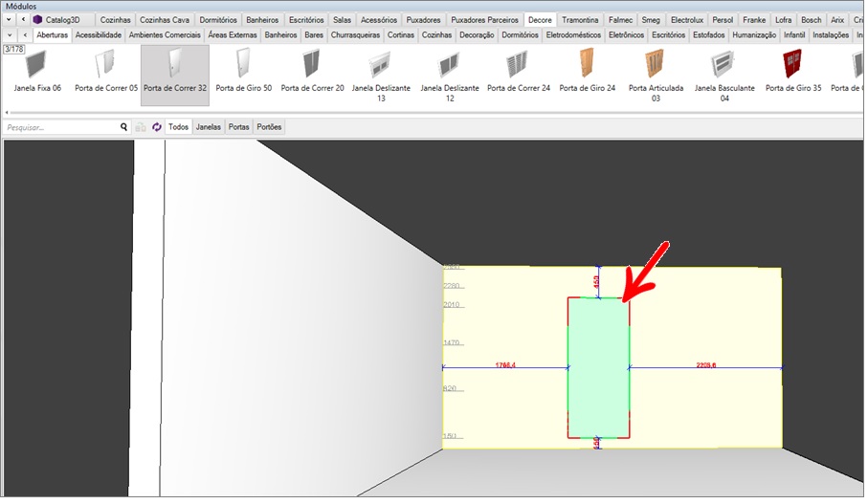
Task: Toggle the Janelas filter
Action: click(208, 127)
